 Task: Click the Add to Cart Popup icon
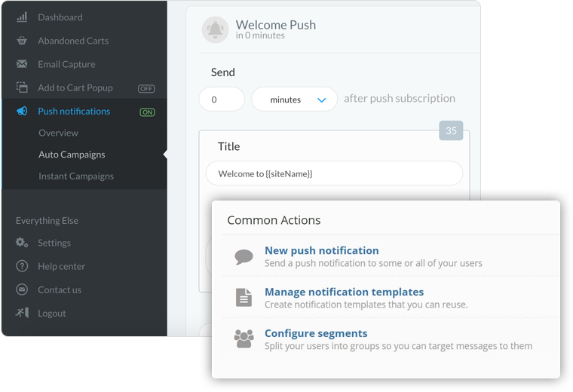coord(22,87)
